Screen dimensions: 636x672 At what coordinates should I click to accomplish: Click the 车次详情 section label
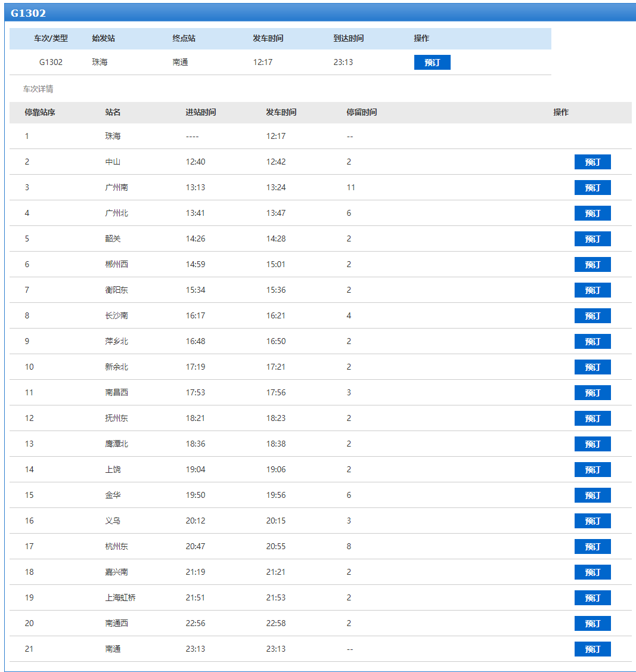coord(38,89)
